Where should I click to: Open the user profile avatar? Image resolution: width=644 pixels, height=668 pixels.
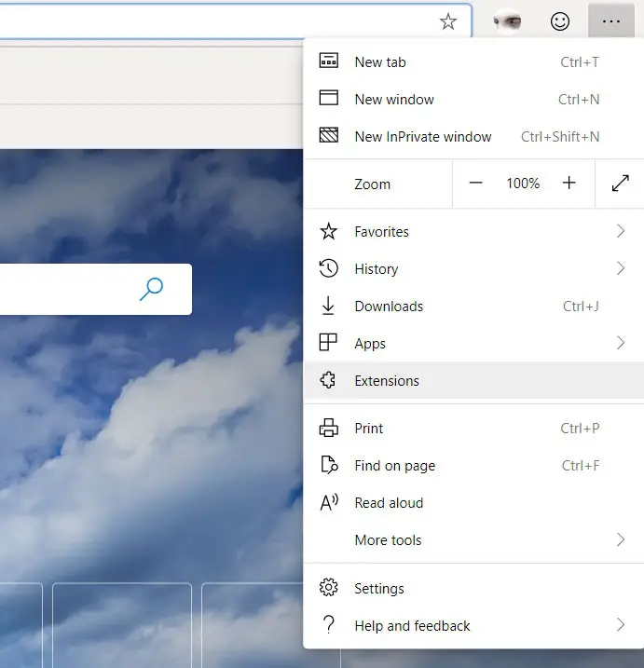(507, 21)
